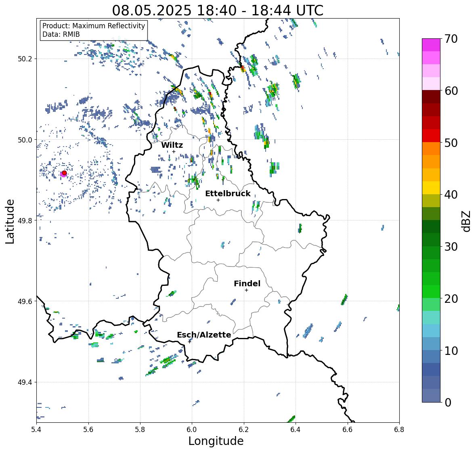Image resolution: width=476 pixels, height=451 pixels.
Task: Click the latitude tick label 49.6
Action: click(x=25, y=301)
